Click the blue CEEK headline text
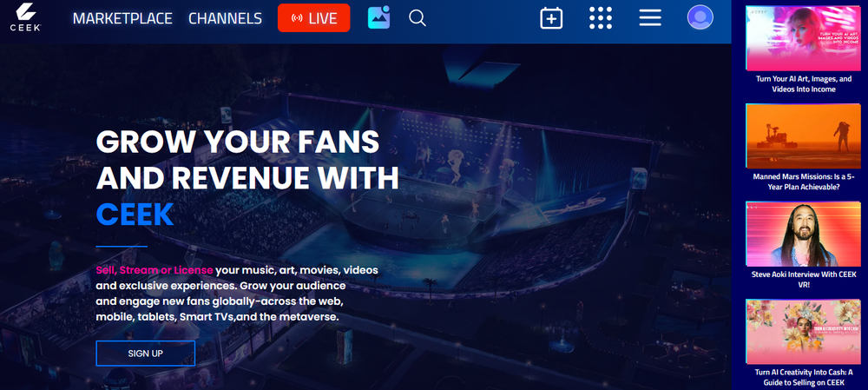Image resolution: width=868 pixels, height=390 pixels. [135, 215]
